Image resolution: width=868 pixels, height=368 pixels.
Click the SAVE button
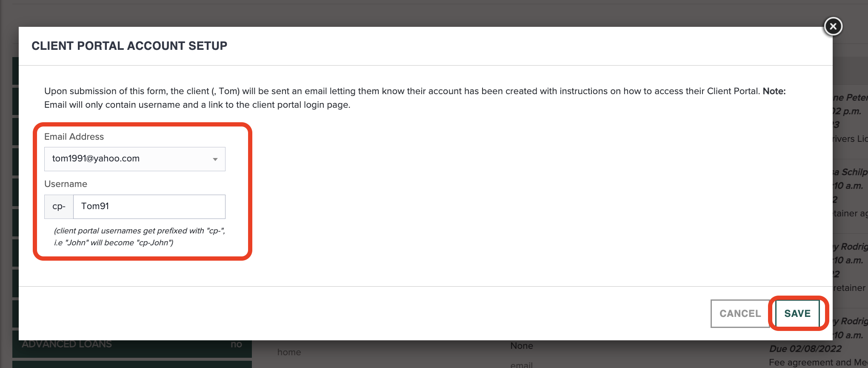[797, 313]
